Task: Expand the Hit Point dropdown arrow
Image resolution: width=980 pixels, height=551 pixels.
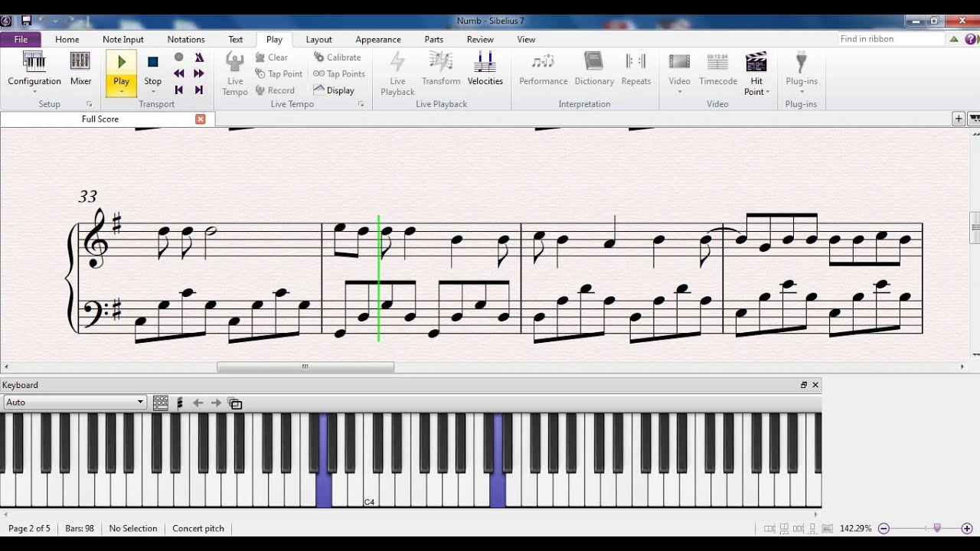Action: tap(767, 92)
